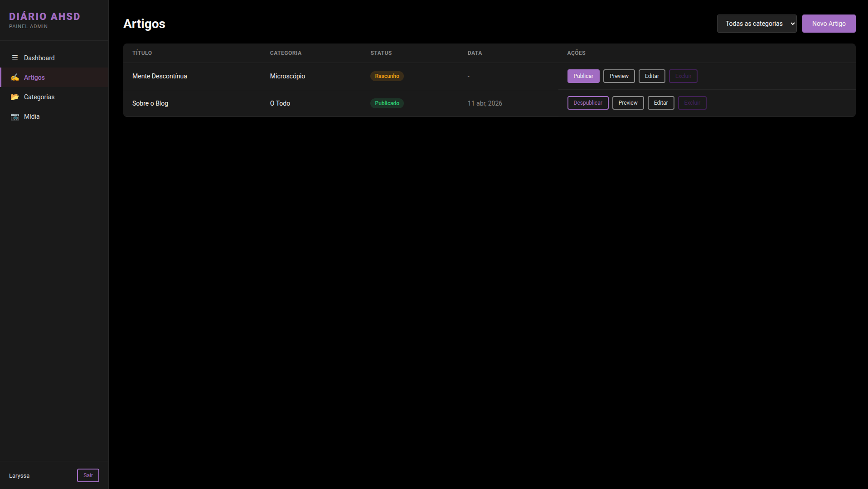Click the Dashboard list icon in sidebar

coord(15,58)
